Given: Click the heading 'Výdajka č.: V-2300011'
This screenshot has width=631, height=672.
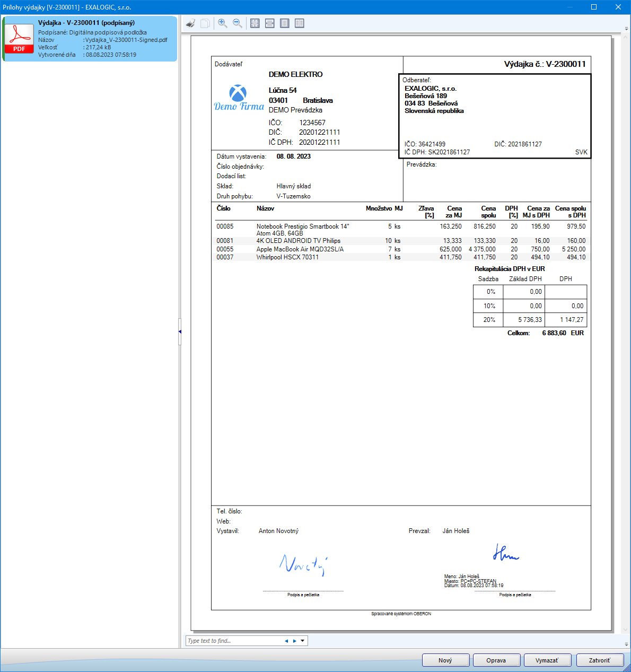Looking at the screenshot, I should [x=545, y=64].
